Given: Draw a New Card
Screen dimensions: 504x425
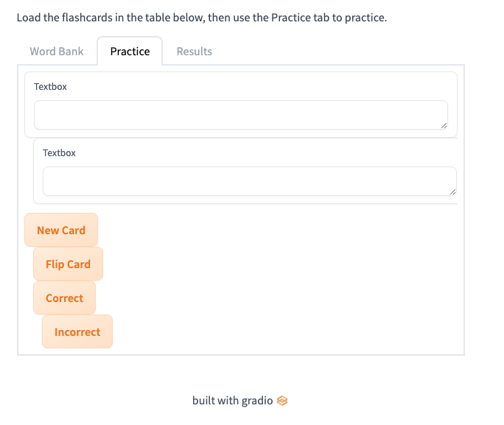Looking at the screenshot, I should [x=61, y=230].
